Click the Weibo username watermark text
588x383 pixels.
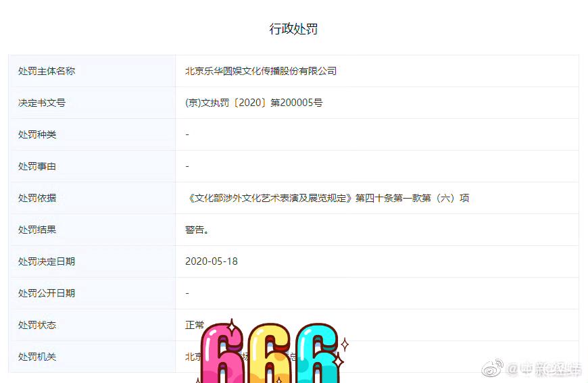544,369
